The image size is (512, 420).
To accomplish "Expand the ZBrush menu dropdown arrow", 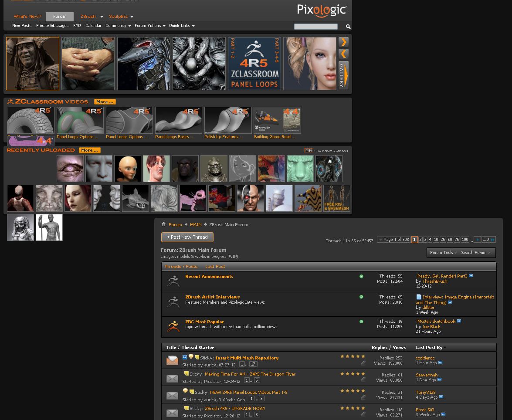I will pyautogui.click(x=102, y=17).
